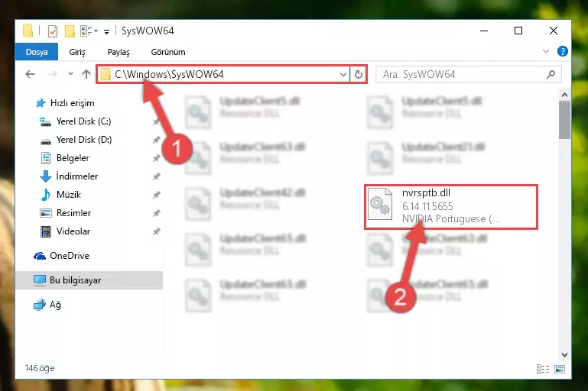
Task: Click the folder icon in the address bar
Action: pyautogui.click(x=106, y=74)
